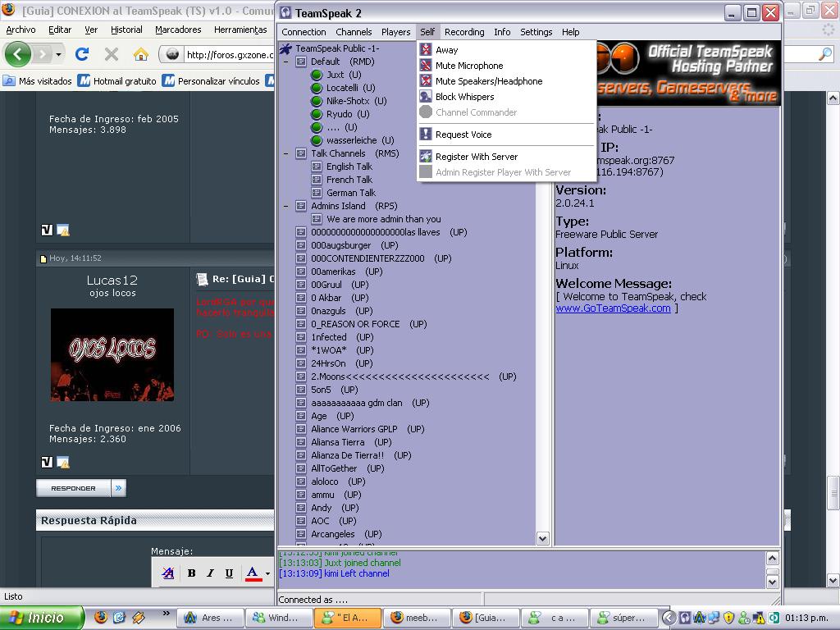Click browser page scrollbar down arrow
840x630 pixels.
[x=833, y=580]
